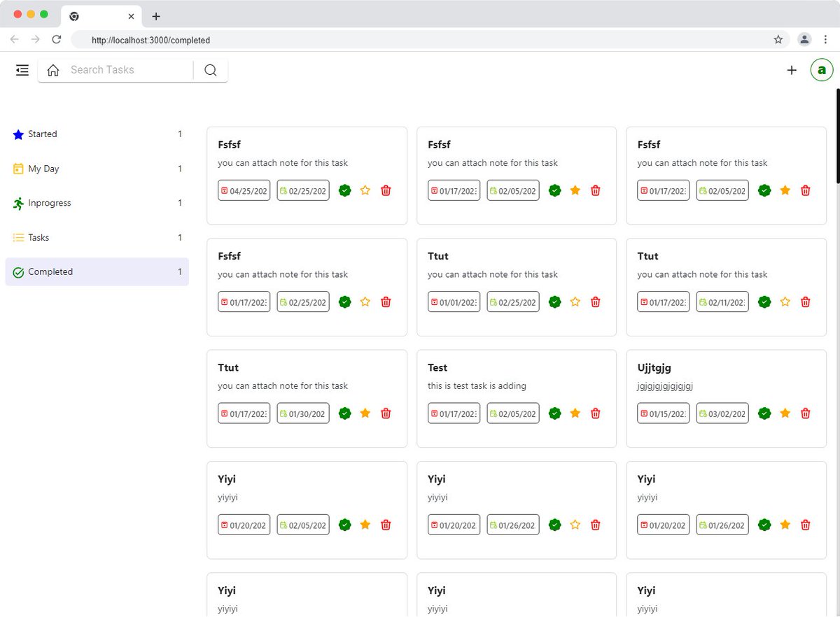Screen dimensions: 840x617
Task: Star the Ttut task due 02/11
Action: [785, 302]
